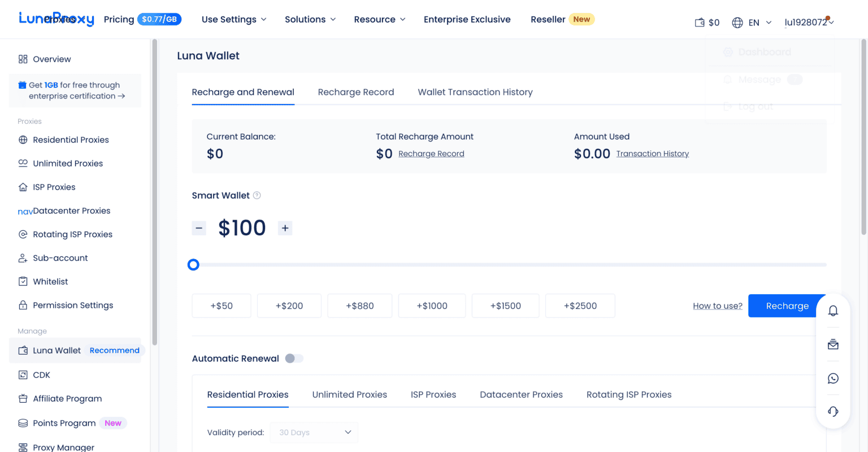Click the plus stepper to increase amount

[x=285, y=227]
